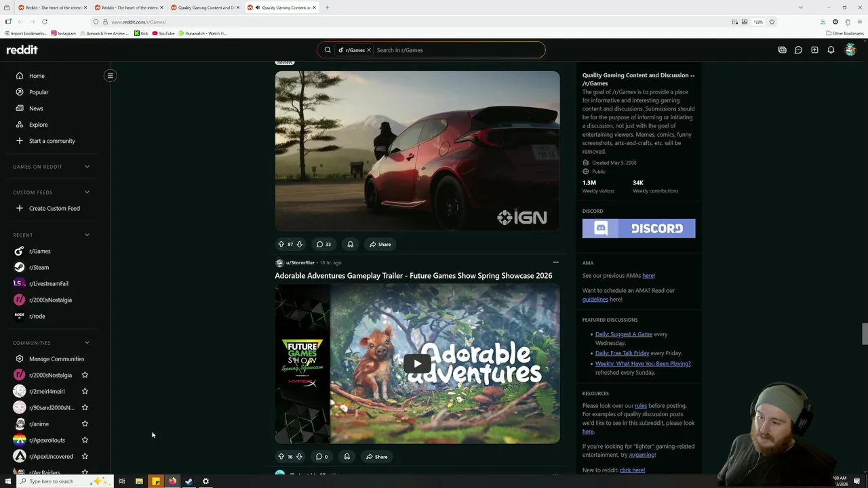Open Weekly: What Have You Been Playing? link
Viewport: 868px width, 488px height.
click(x=643, y=363)
